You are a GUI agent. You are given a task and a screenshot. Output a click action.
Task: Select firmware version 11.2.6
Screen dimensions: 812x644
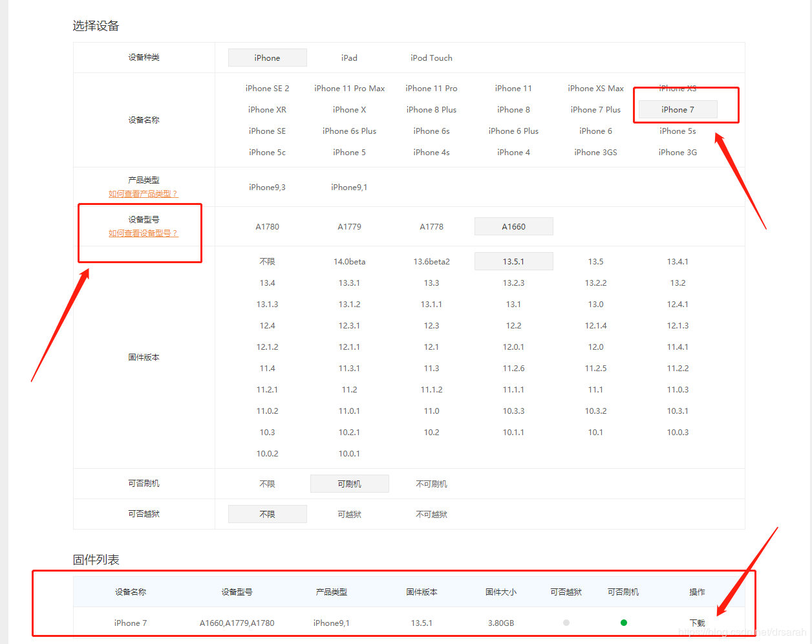pos(513,369)
